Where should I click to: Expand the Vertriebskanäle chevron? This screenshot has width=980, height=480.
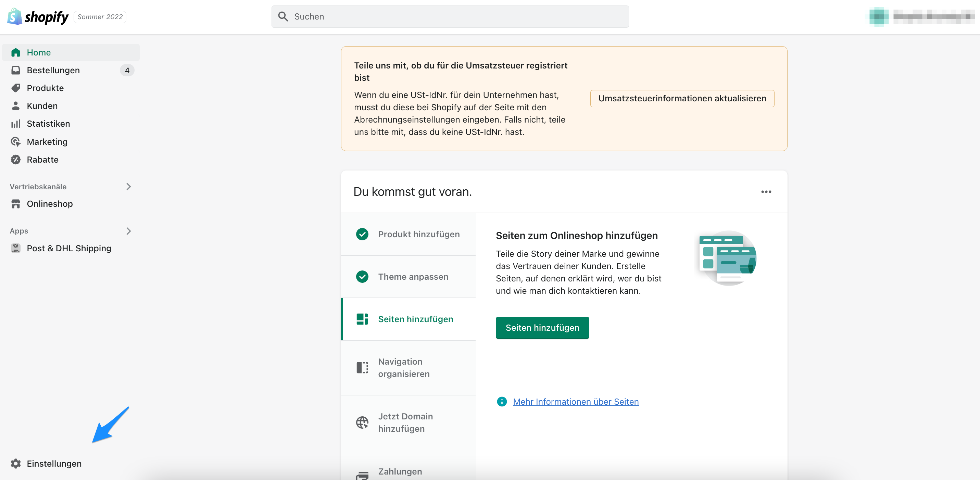coord(129,186)
